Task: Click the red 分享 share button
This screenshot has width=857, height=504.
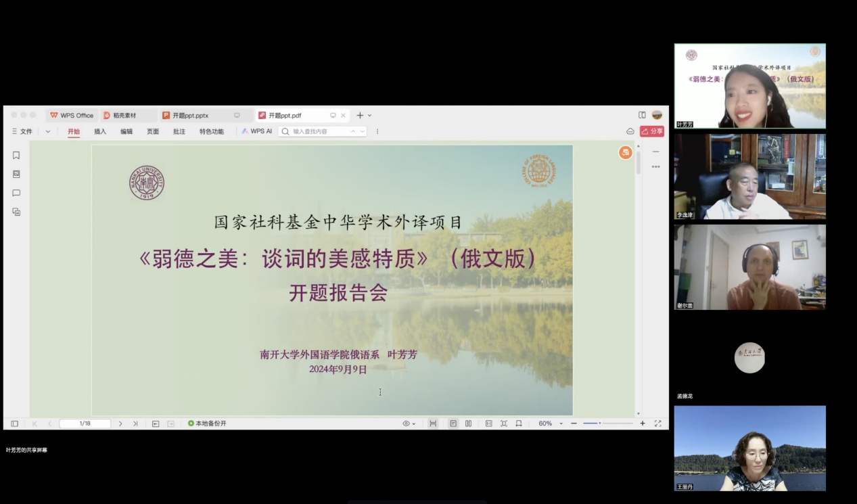Action: click(652, 131)
